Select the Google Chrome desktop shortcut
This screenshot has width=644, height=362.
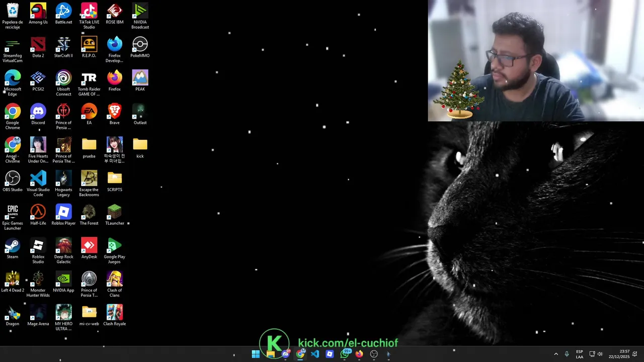[x=13, y=117]
